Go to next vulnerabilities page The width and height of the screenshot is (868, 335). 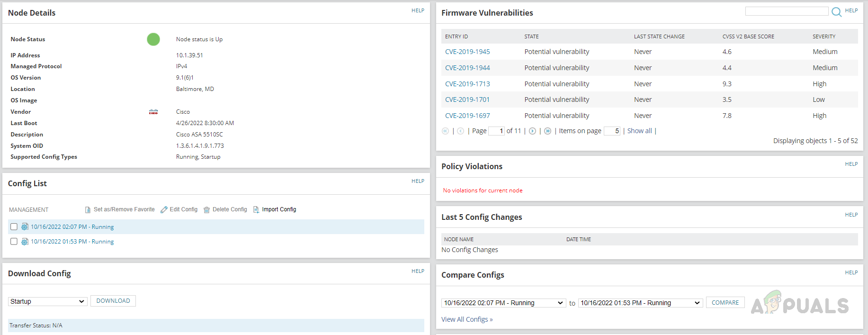tap(532, 131)
